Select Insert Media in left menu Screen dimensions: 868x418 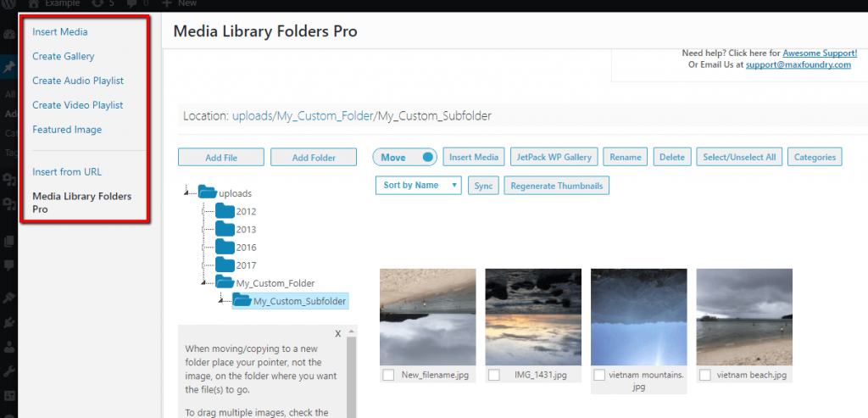60,31
